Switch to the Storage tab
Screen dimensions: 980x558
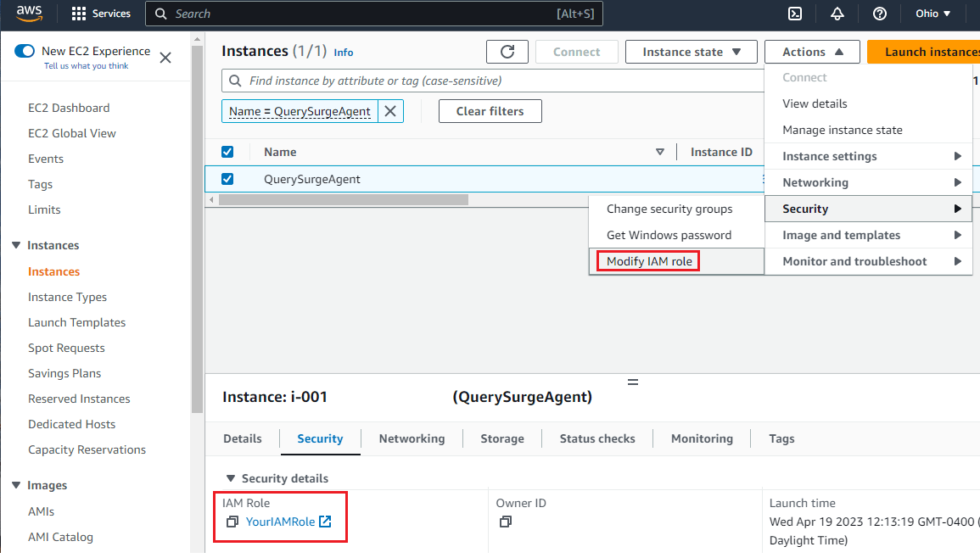[502, 438]
